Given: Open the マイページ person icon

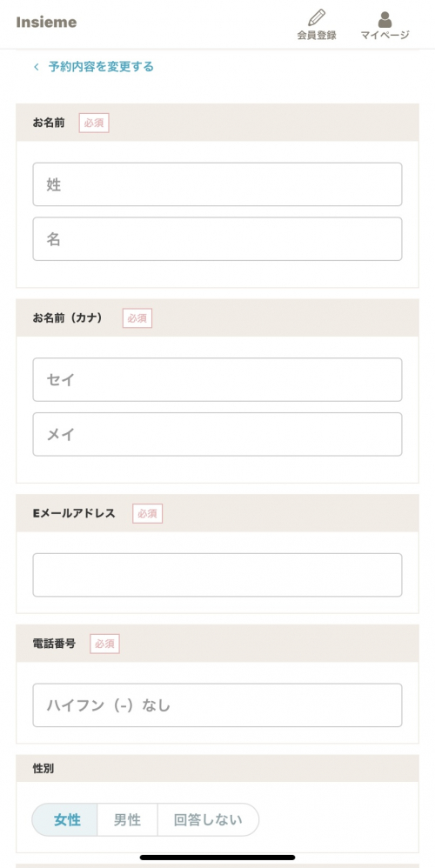Looking at the screenshot, I should tap(385, 19).
